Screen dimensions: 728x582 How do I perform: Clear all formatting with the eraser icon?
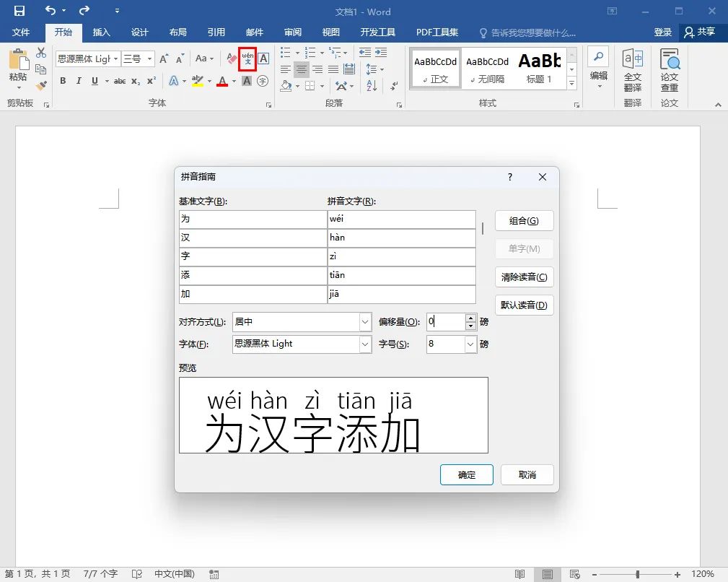(x=231, y=58)
